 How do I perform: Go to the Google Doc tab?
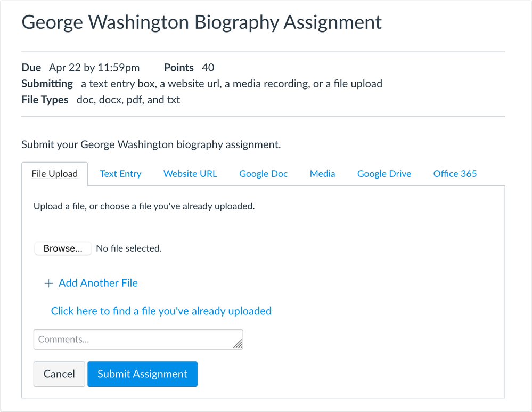tap(263, 174)
